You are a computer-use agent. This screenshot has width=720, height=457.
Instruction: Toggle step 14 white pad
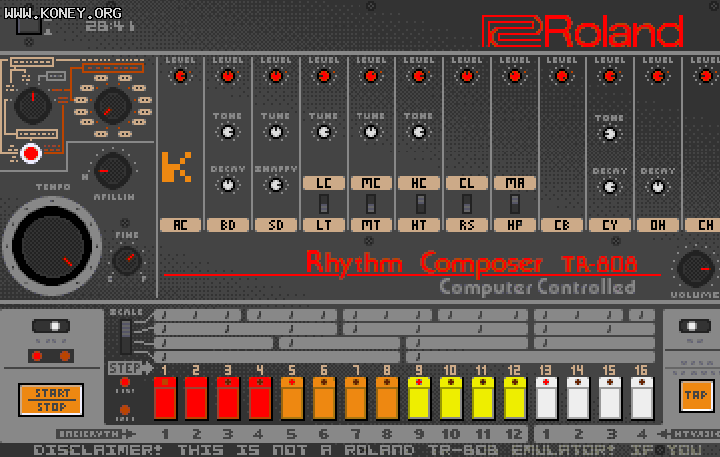coord(578,398)
